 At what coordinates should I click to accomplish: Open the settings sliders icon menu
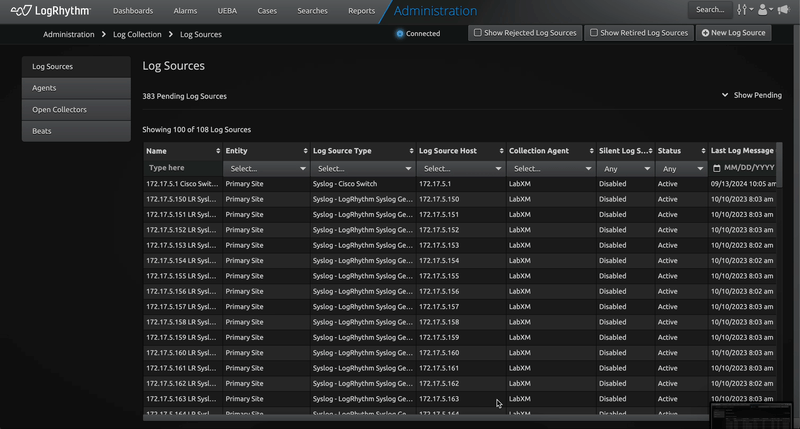coord(742,10)
